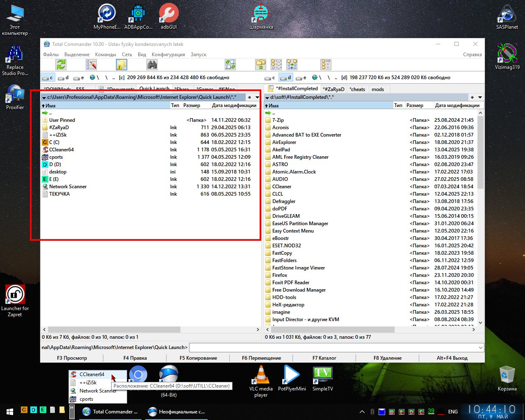This screenshot has width=525, height=420.
Task: Launch VLC media player from desktop
Action: 261,381
